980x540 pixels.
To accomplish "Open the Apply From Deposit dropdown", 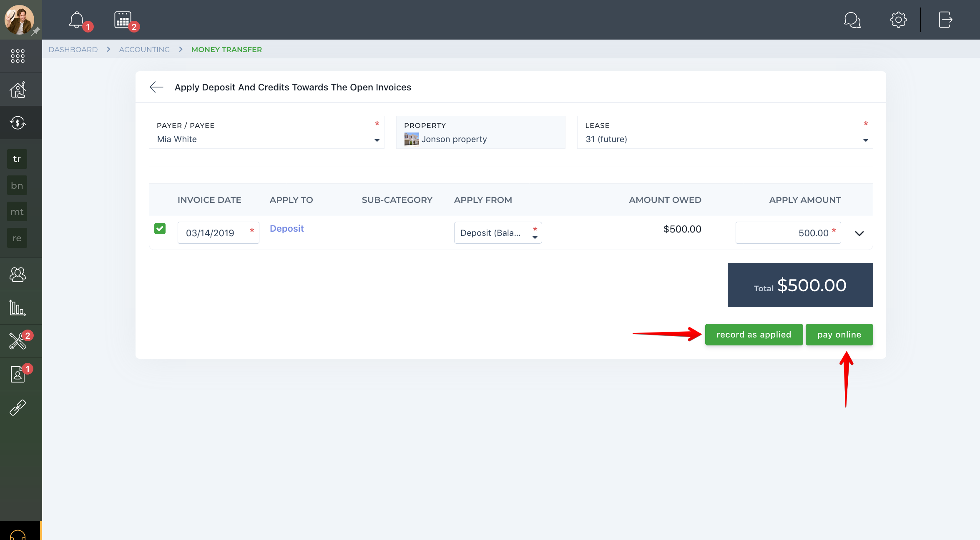I will [498, 233].
